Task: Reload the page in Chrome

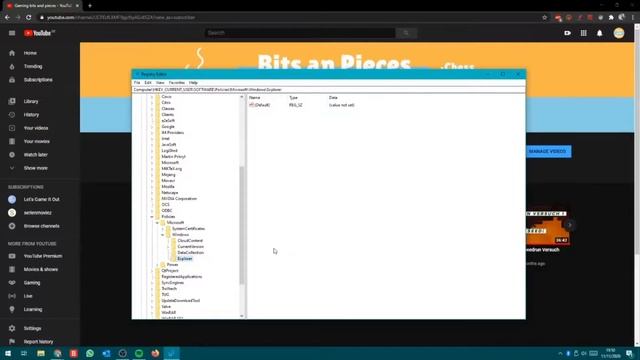Action: click(29, 18)
